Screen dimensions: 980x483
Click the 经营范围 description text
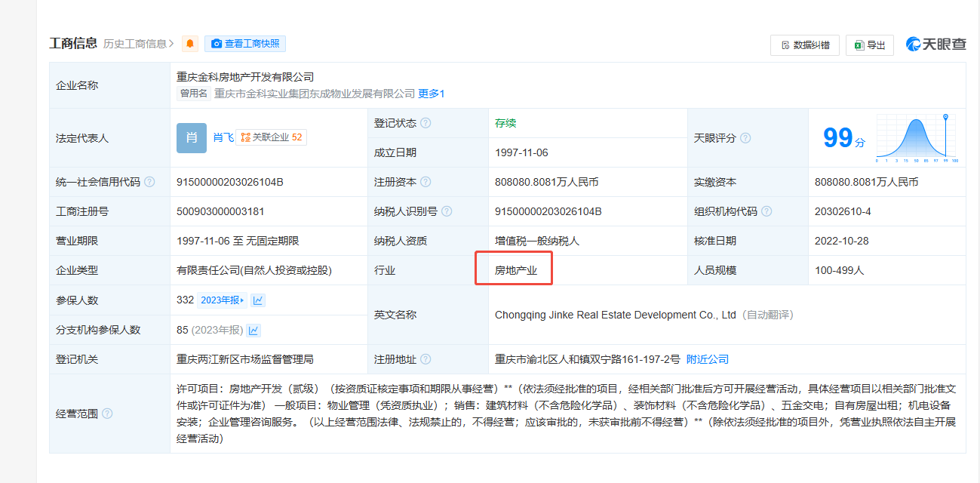tap(567, 414)
